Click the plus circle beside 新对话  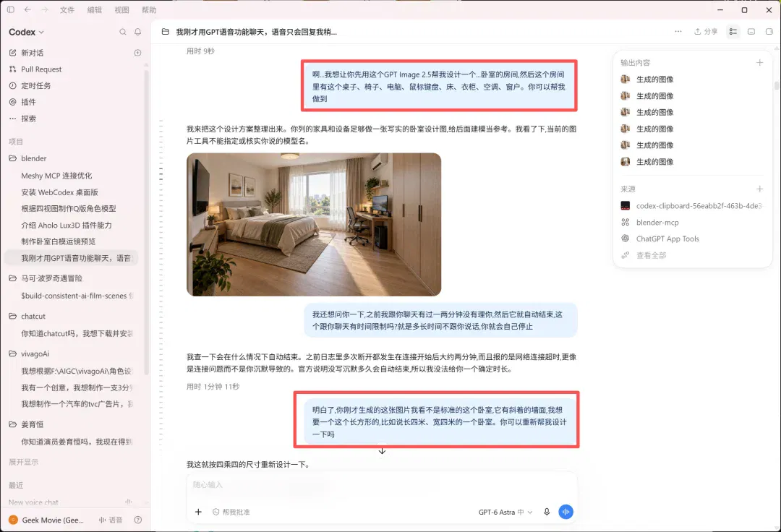pos(138,53)
